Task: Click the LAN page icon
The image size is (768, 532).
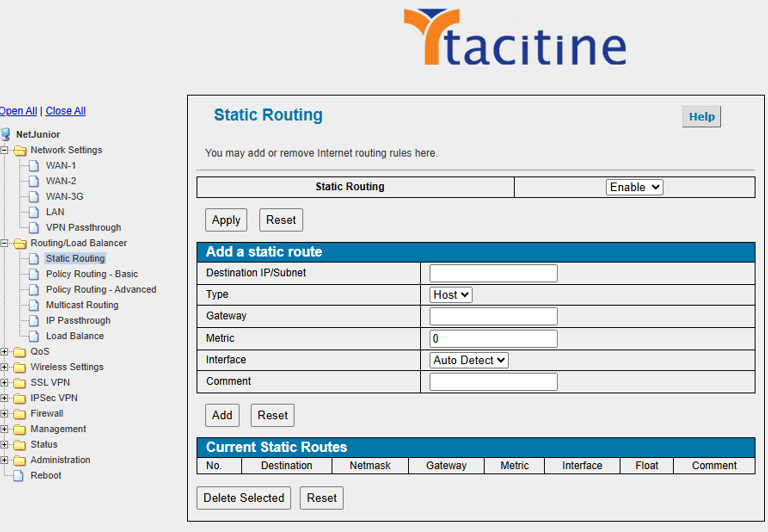Action: pos(34,212)
